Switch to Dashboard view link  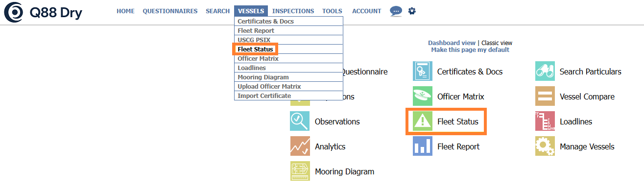pos(452,43)
